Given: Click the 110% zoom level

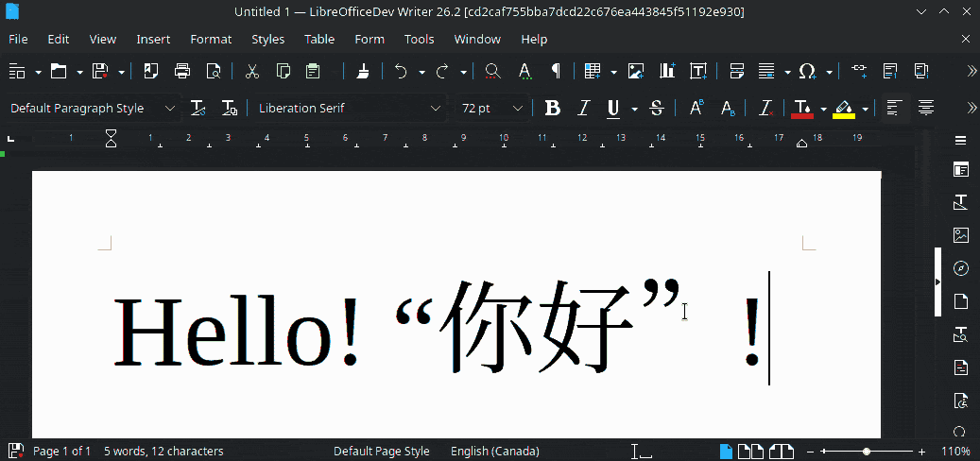Looking at the screenshot, I should [x=955, y=451].
